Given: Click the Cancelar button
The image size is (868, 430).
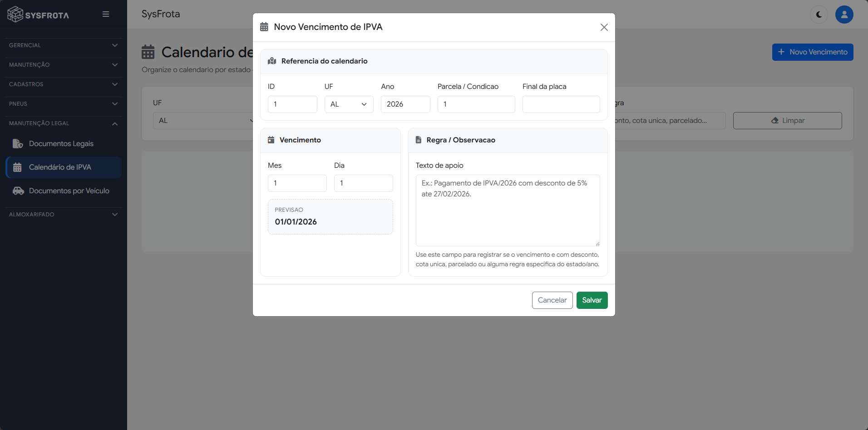Looking at the screenshot, I should tap(552, 300).
